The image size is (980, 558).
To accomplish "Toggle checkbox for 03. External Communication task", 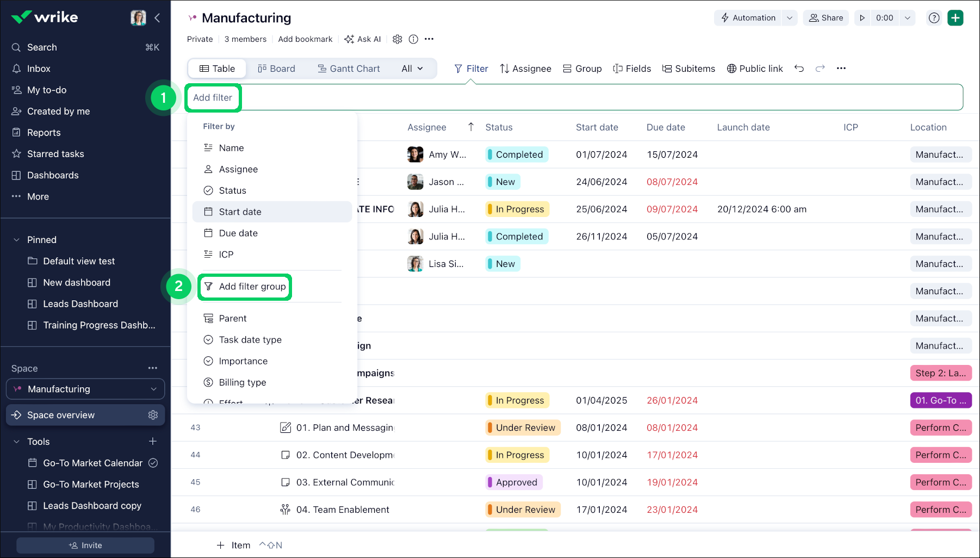I will (285, 482).
